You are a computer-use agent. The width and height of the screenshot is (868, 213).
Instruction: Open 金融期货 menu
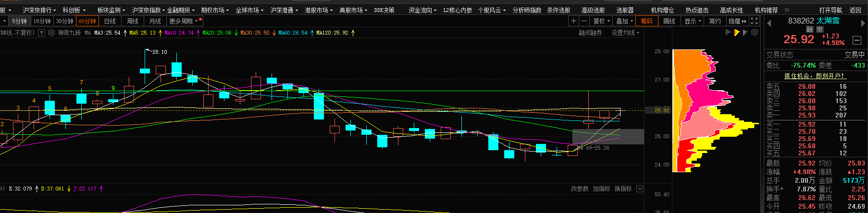pos(181,10)
